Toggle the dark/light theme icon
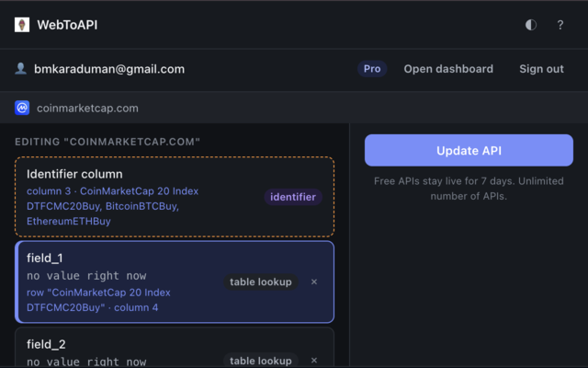Image resolution: width=588 pixels, height=368 pixels. [531, 25]
